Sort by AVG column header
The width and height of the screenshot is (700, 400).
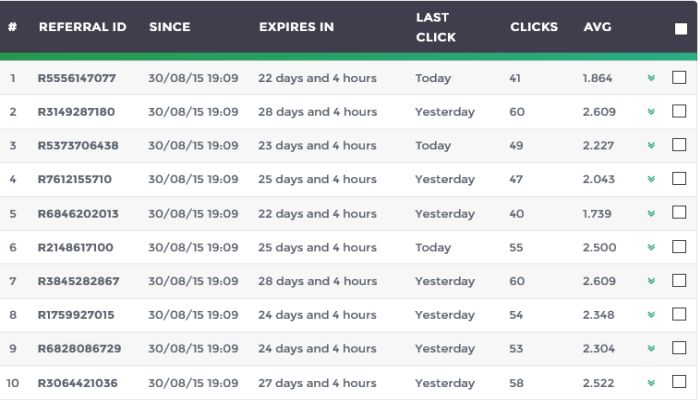[597, 27]
